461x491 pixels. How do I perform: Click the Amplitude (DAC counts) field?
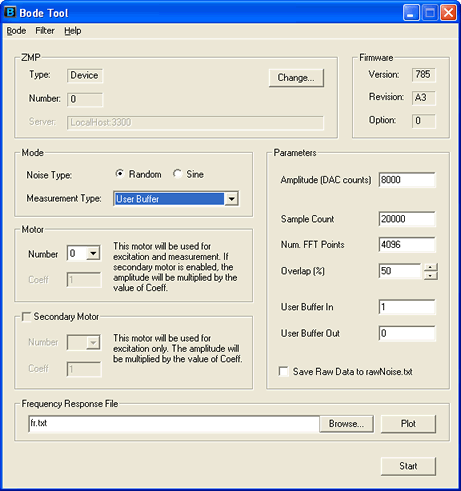click(x=407, y=180)
